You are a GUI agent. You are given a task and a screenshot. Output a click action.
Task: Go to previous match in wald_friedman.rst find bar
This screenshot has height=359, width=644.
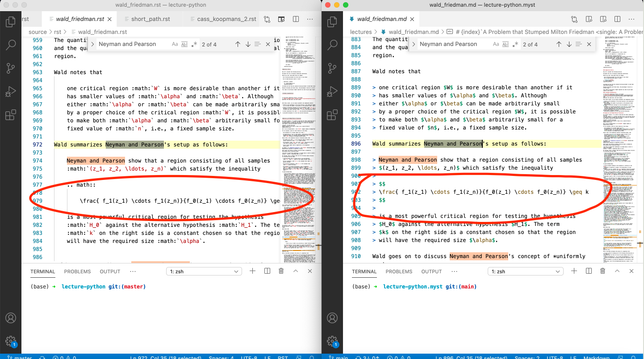[238, 44]
